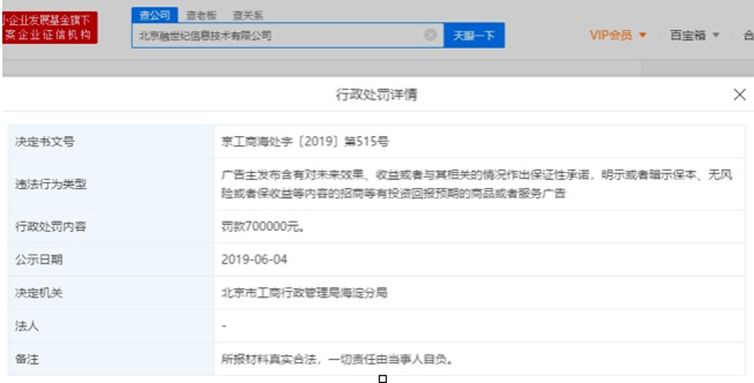The height and width of the screenshot is (383, 754).
Task: Click the 决定机关 row label
Action: coord(39,293)
